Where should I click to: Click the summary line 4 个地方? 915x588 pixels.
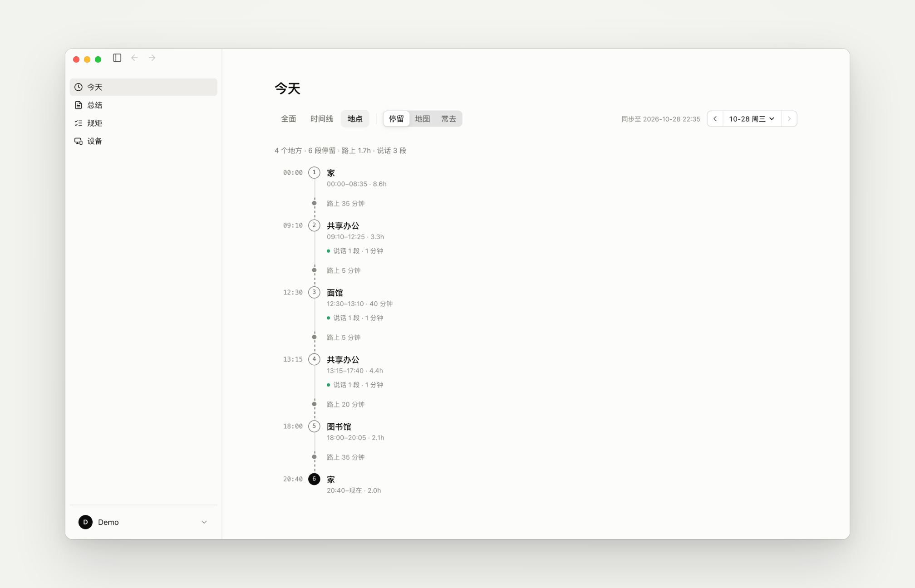pyautogui.click(x=340, y=151)
